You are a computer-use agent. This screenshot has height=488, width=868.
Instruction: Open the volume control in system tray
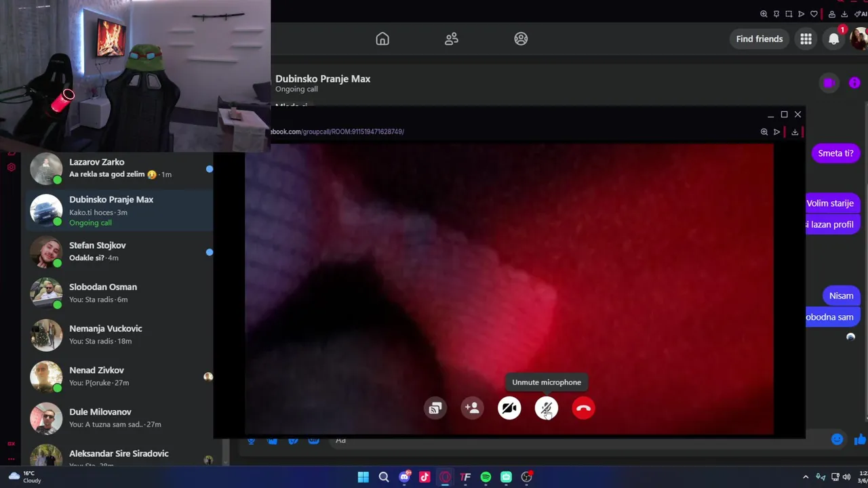click(846, 477)
